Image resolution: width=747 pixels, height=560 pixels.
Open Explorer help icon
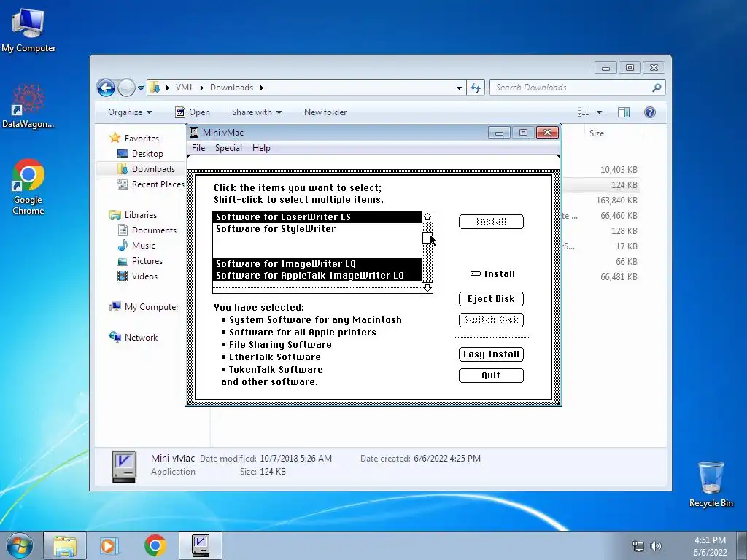[650, 112]
